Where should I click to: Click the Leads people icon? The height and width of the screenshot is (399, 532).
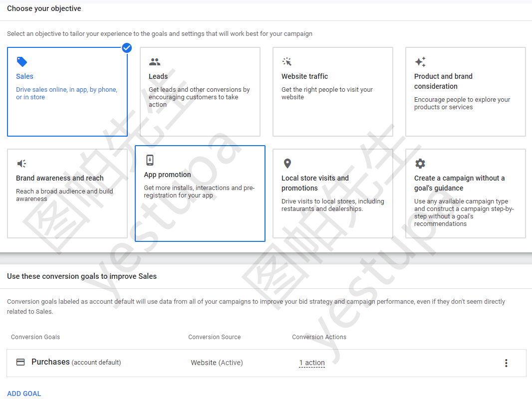pyautogui.click(x=155, y=62)
